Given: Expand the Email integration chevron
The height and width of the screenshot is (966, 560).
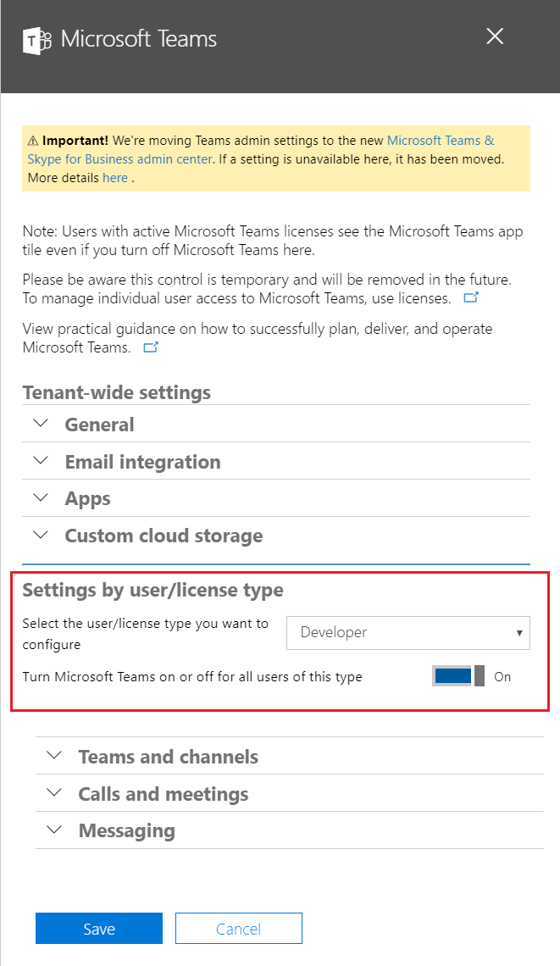Looking at the screenshot, I should [x=41, y=461].
